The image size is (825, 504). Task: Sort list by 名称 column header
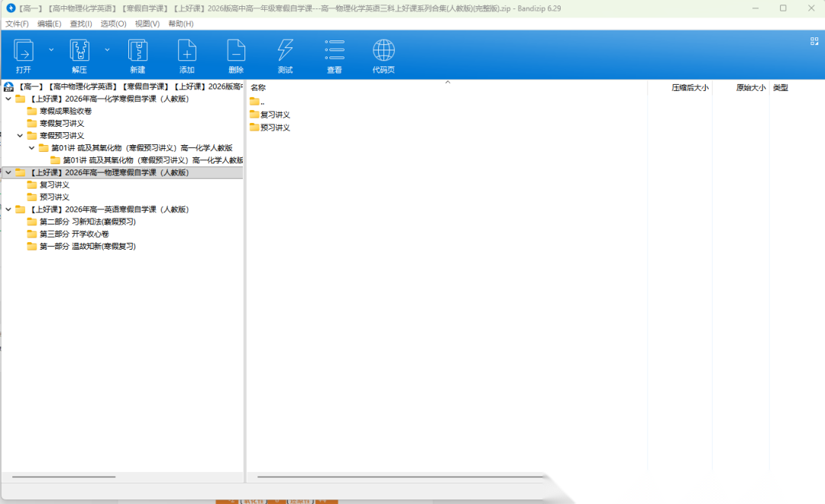click(258, 88)
